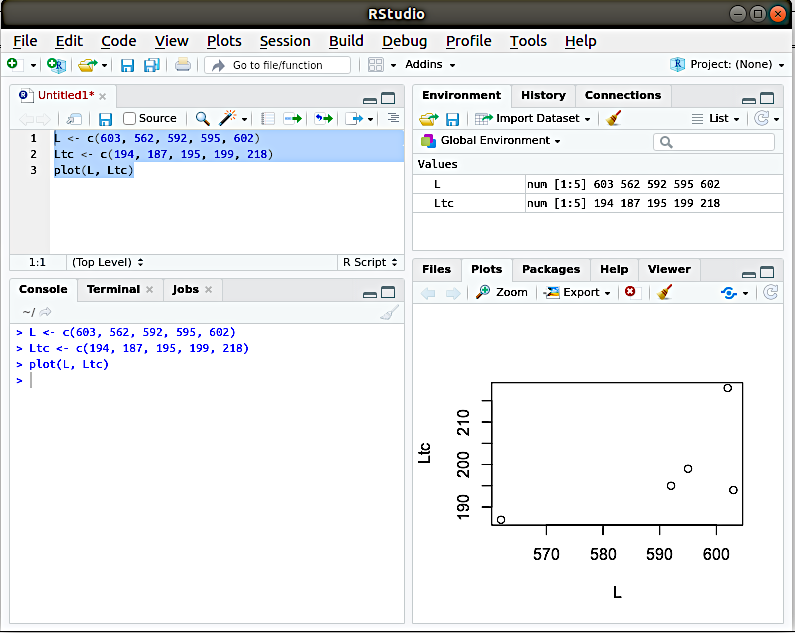Open the Edit menu

69,41
